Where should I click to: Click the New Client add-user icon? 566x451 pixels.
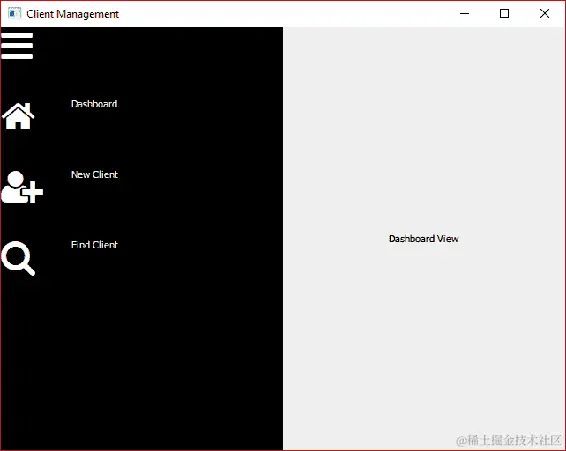pyautogui.click(x=22, y=187)
